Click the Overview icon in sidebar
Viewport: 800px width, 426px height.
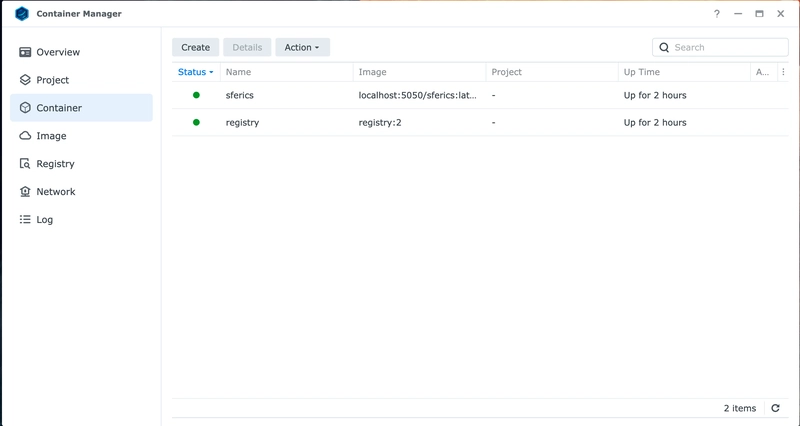pyautogui.click(x=25, y=52)
